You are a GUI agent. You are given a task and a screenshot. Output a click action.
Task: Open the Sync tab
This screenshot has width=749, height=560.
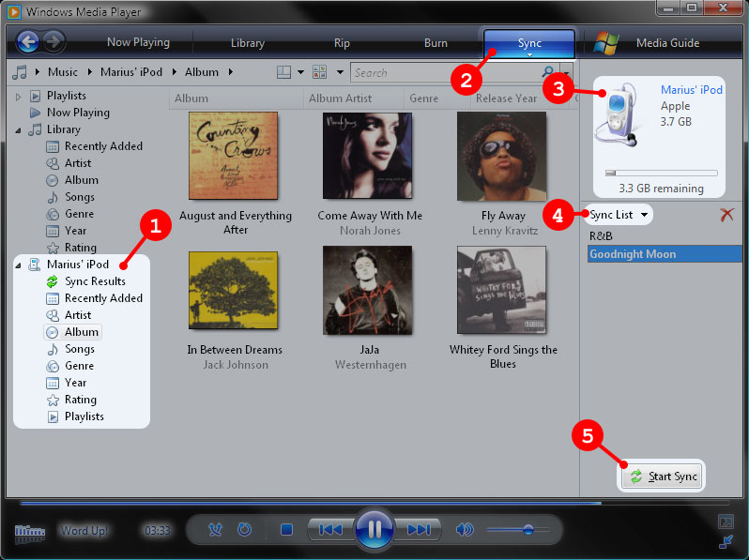pos(529,43)
